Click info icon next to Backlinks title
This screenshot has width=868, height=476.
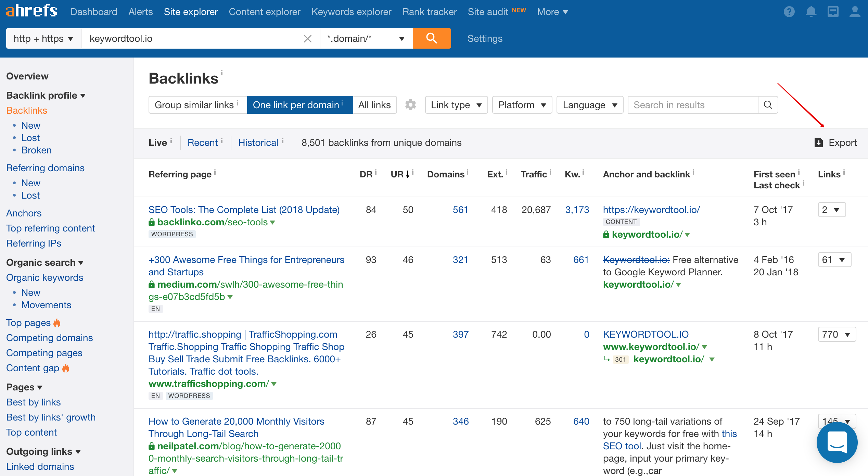tap(221, 73)
